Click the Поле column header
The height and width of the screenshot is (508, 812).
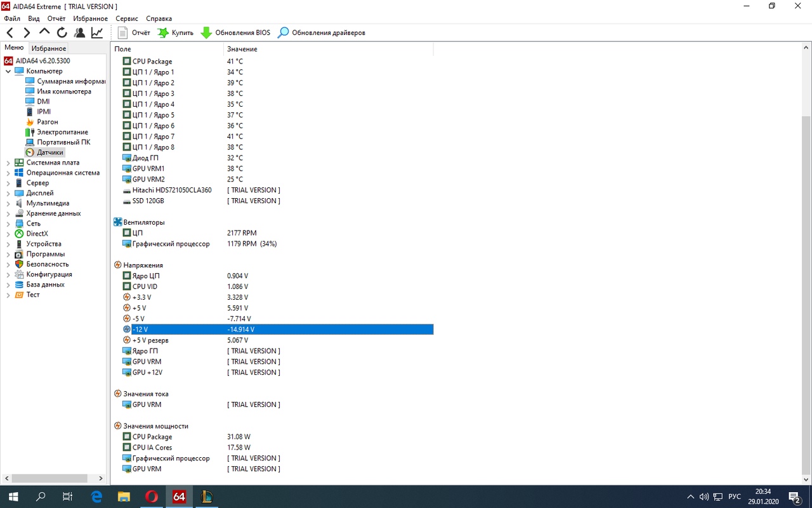(167, 49)
